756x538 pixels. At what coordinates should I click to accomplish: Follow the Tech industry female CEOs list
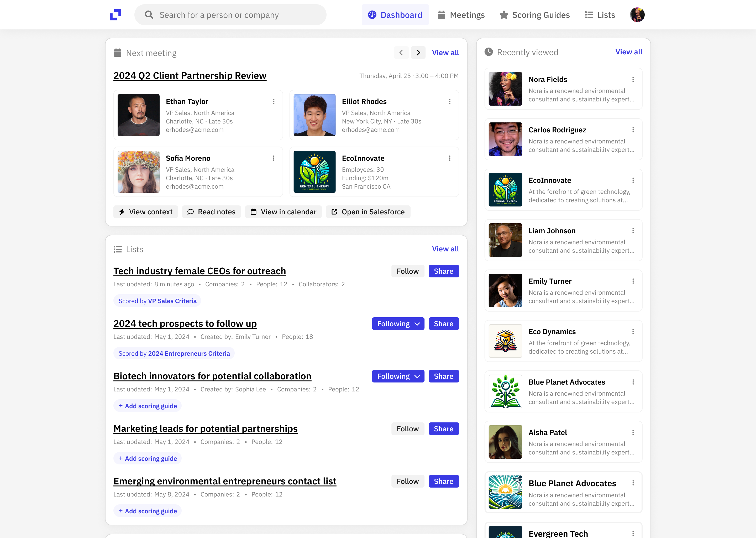coord(407,271)
